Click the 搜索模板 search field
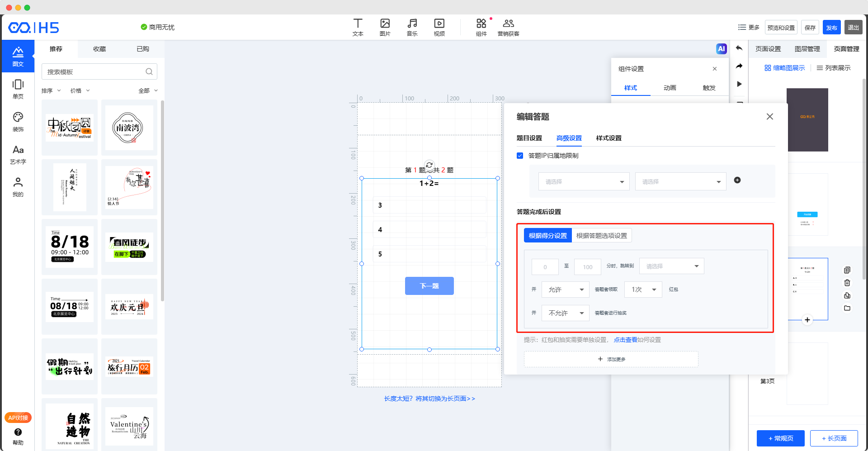 [95, 72]
